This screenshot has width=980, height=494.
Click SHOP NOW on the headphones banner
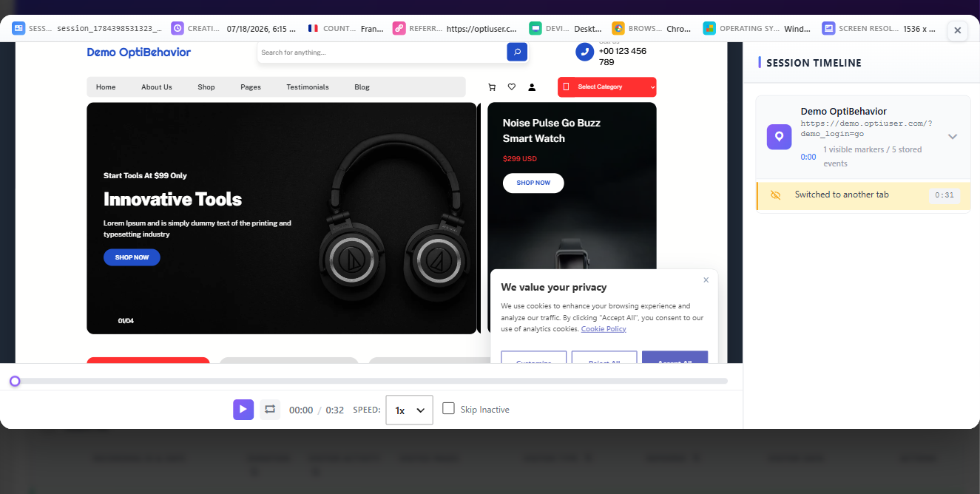[132, 257]
